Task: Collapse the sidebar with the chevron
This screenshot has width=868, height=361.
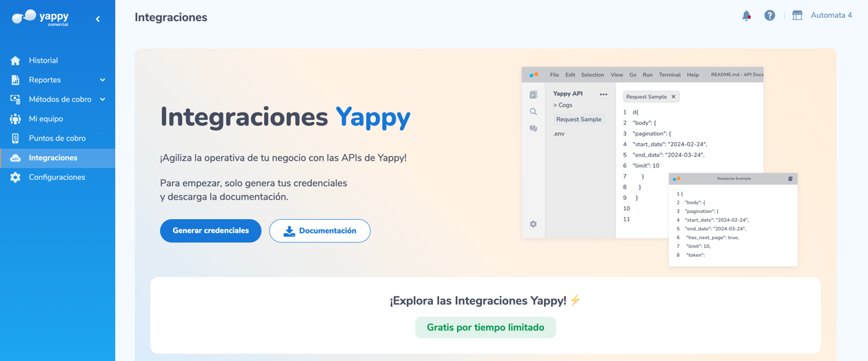Action: (x=98, y=19)
